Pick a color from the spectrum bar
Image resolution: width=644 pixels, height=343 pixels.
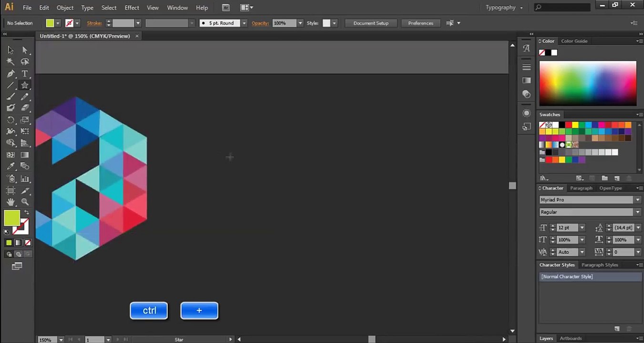pyautogui.click(x=588, y=83)
